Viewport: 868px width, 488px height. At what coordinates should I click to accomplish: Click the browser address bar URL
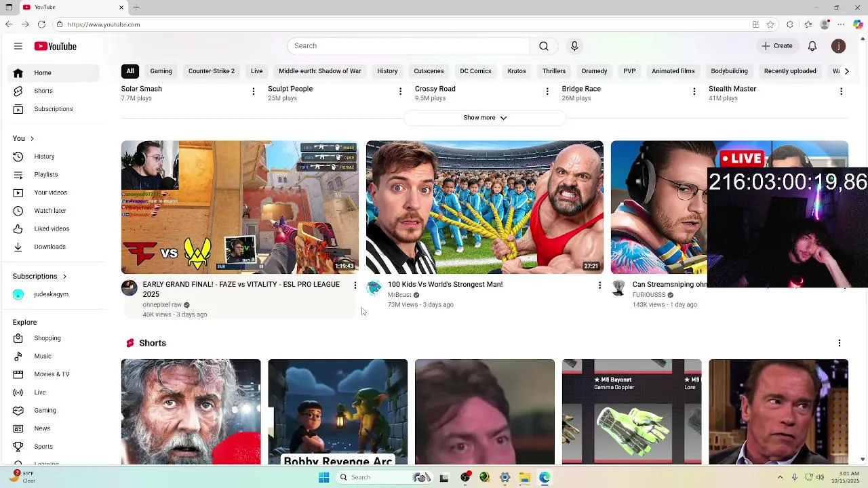tap(104, 24)
